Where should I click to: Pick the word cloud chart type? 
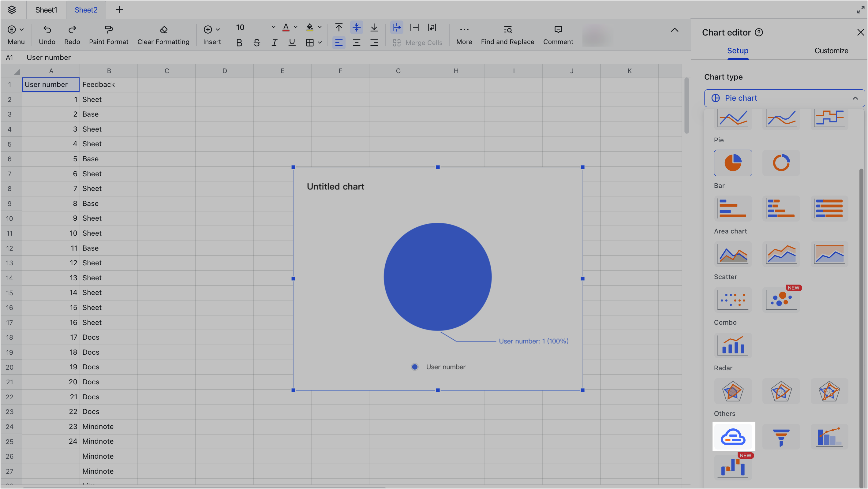tap(733, 436)
